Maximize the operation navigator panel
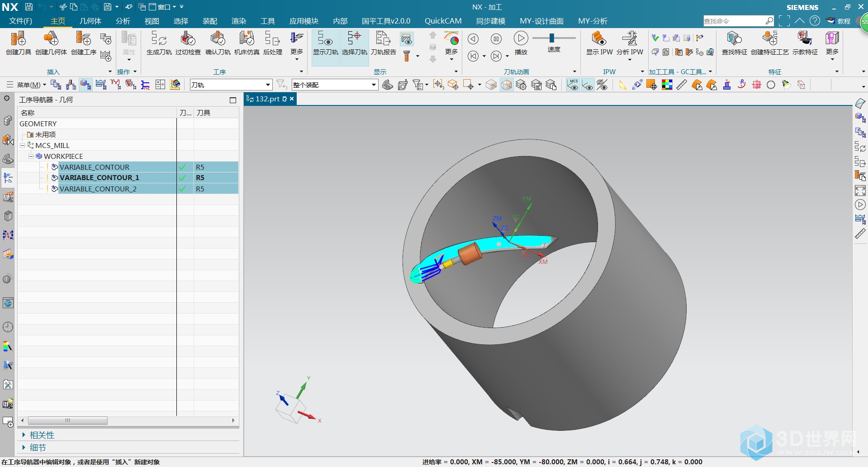Image resolution: width=868 pixels, height=467 pixels. click(x=233, y=100)
